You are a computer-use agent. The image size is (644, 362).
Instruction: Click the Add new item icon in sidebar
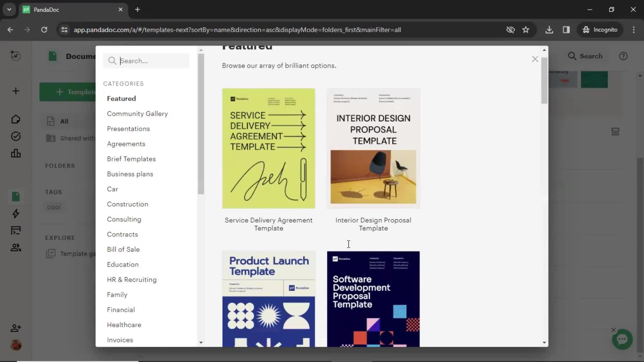15,91
